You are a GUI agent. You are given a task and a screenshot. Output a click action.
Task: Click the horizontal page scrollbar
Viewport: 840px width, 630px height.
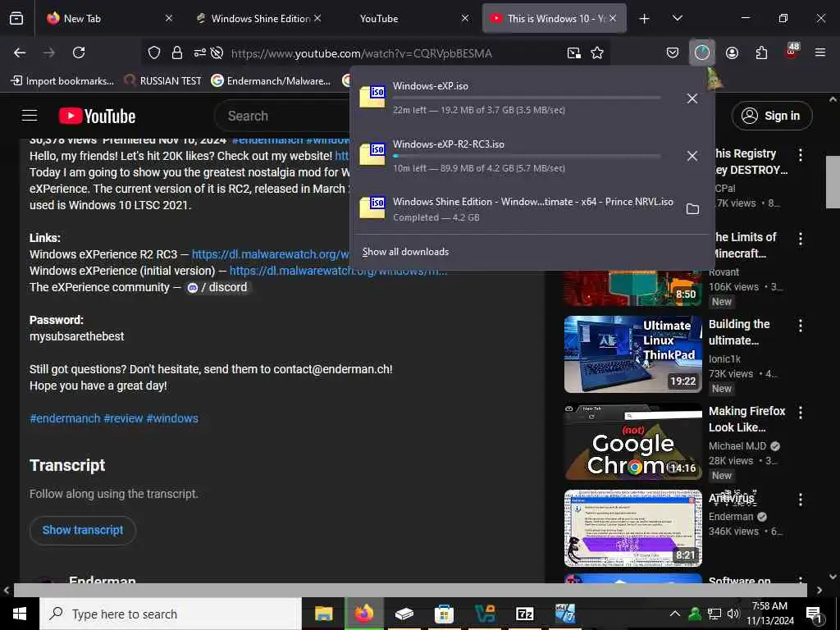[x=410, y=590]
